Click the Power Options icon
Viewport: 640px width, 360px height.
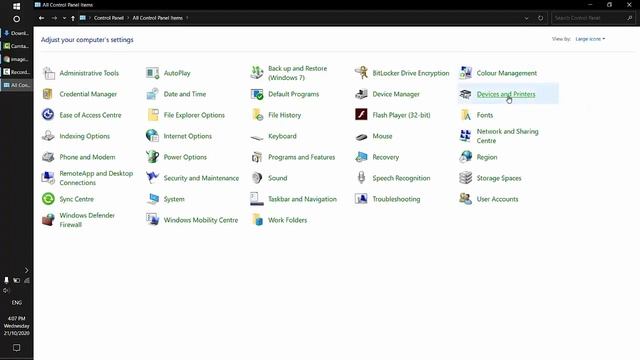click(153, 157)
